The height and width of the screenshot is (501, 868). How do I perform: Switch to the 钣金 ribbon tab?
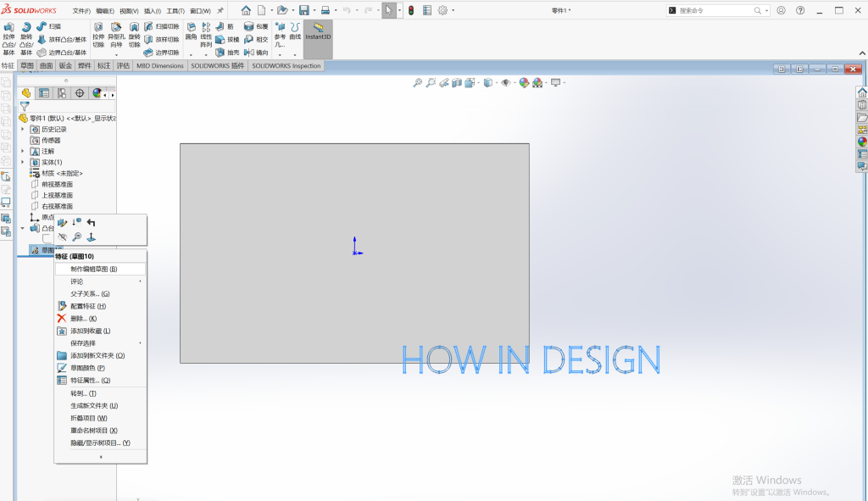point(65,65)
